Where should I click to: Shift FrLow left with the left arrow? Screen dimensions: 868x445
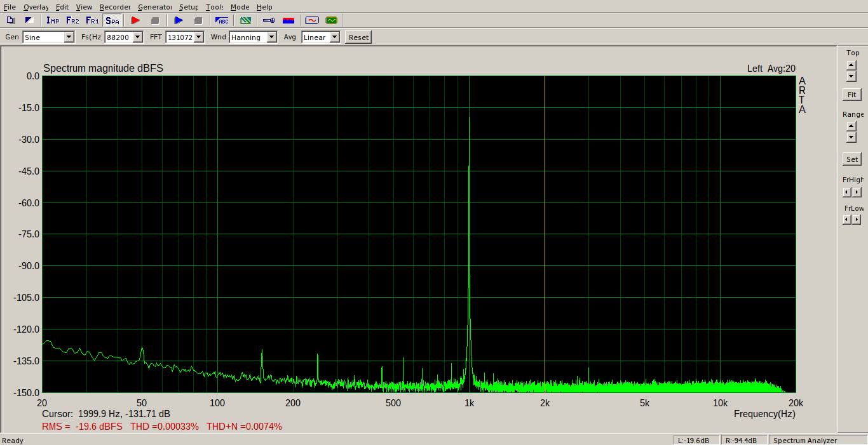coord(847,220)
